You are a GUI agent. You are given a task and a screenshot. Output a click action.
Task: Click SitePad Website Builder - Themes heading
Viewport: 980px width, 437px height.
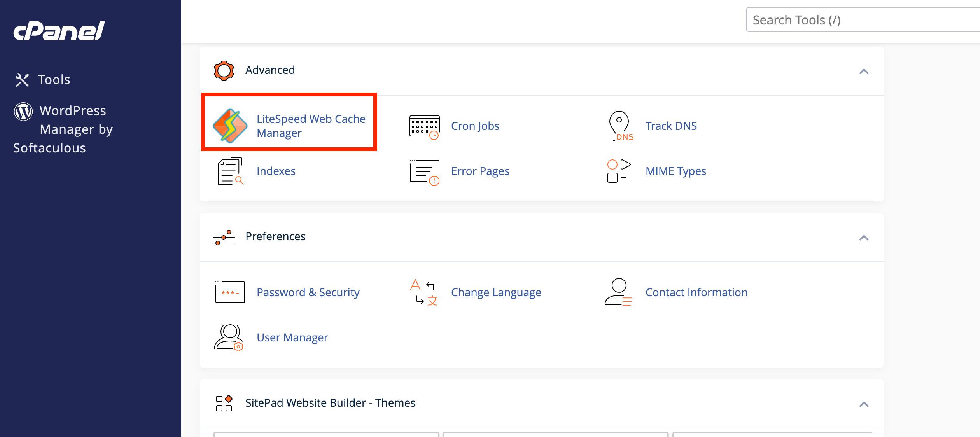coord(330,403)
